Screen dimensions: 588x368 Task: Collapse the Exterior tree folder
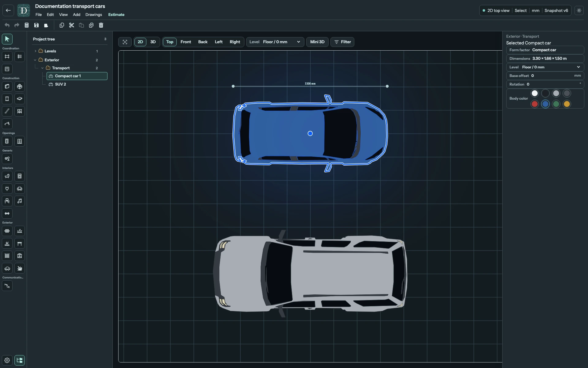(x=35, y=60)
